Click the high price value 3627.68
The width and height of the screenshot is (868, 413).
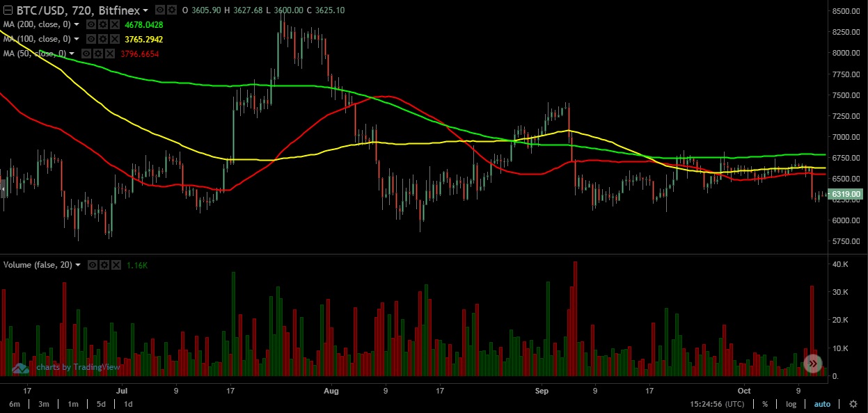coord(248,10)
